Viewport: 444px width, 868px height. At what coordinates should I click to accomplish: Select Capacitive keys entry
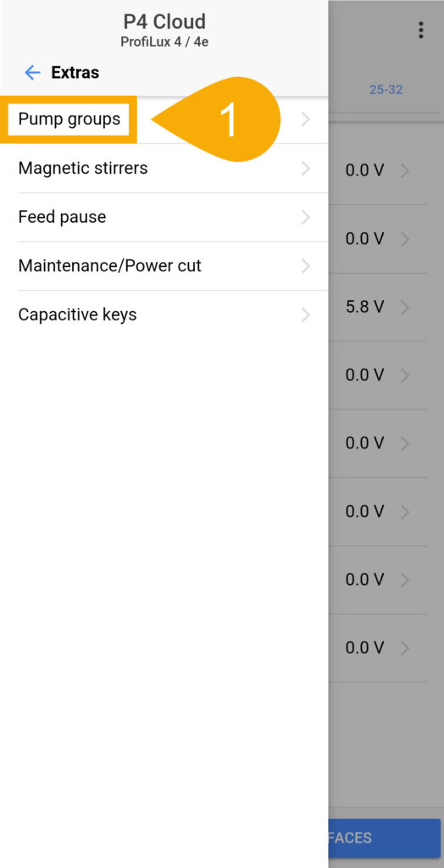click(164, 314)
